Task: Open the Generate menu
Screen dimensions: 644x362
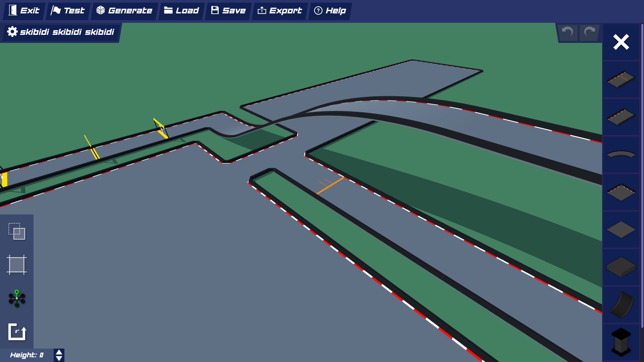Action: [x=125, y=10]
